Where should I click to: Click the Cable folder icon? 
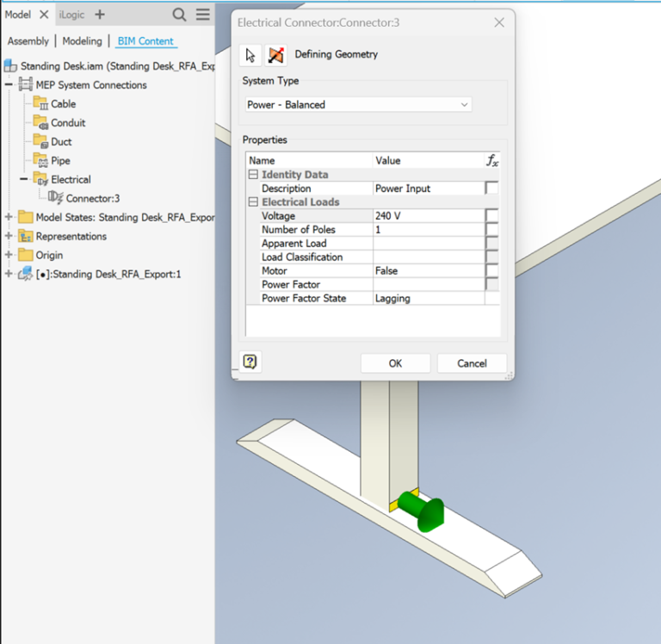41,103
